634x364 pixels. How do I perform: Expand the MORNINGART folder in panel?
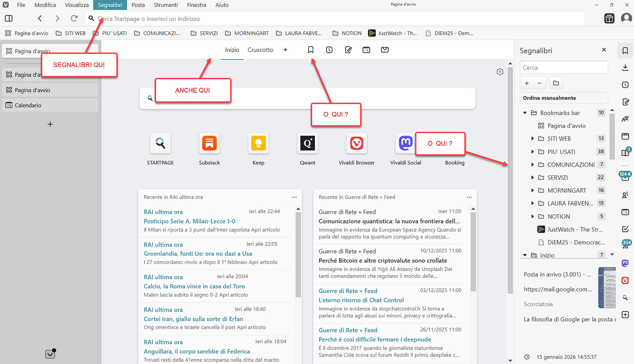pos(533,190)
